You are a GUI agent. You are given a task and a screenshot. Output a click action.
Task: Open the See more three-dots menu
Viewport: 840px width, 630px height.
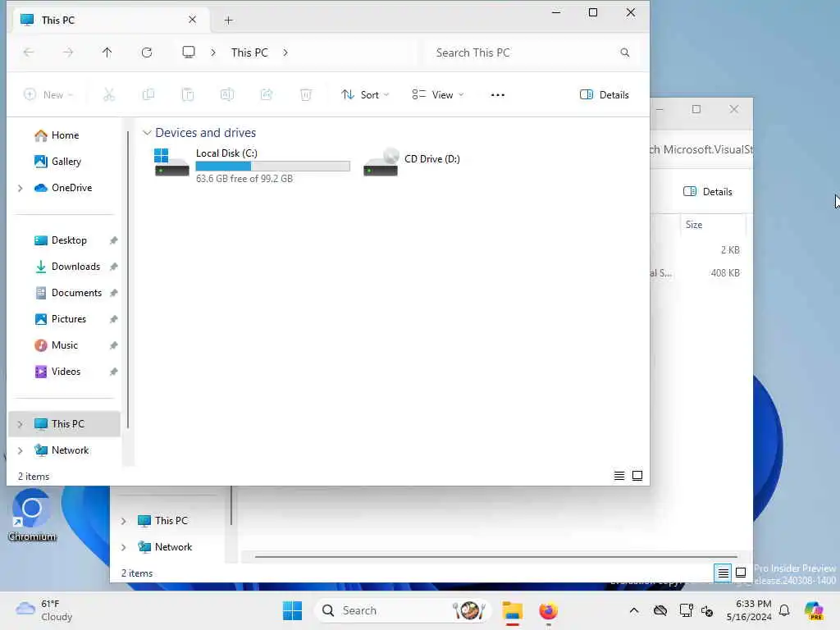(498, 95)
